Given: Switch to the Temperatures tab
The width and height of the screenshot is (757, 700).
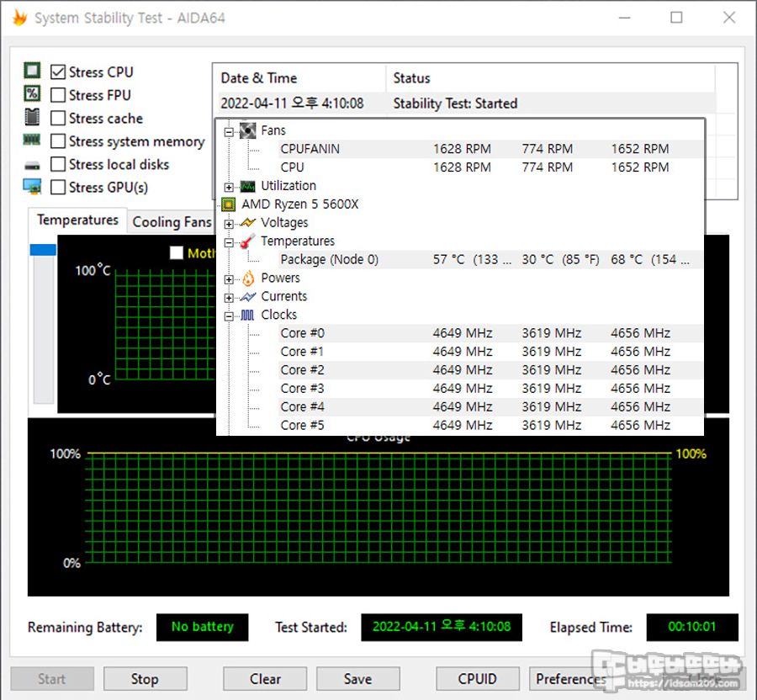Looking at the screenshot, I should point(77,220).
